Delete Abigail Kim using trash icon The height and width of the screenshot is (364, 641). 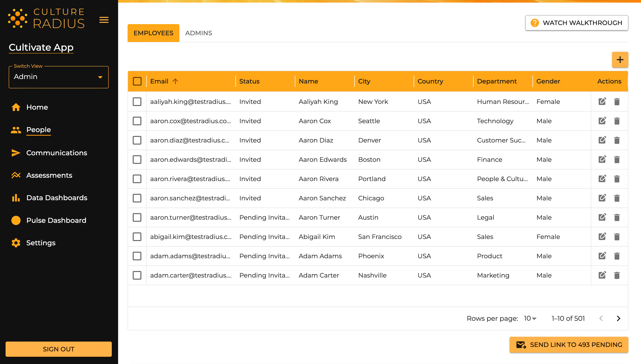[x=617, y=237]
